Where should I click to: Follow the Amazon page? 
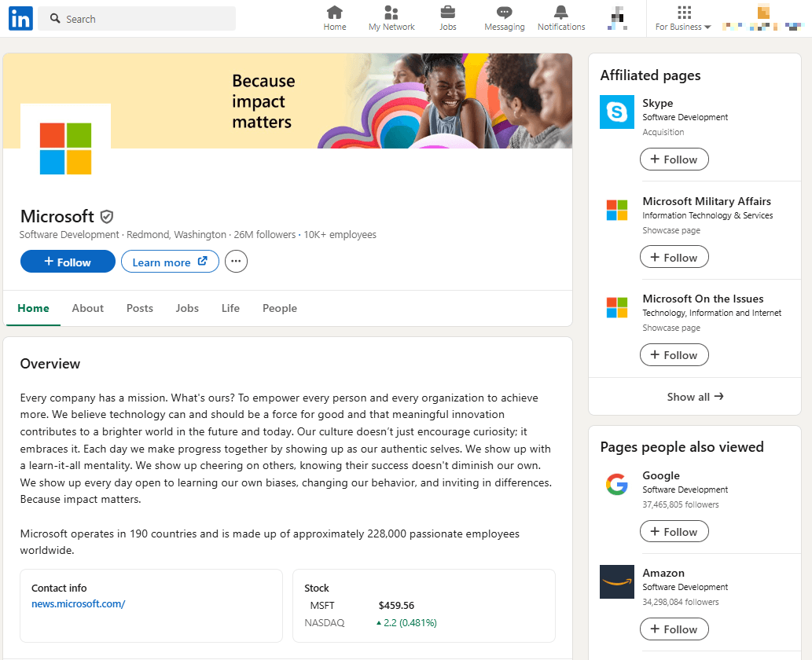[674, 629]
